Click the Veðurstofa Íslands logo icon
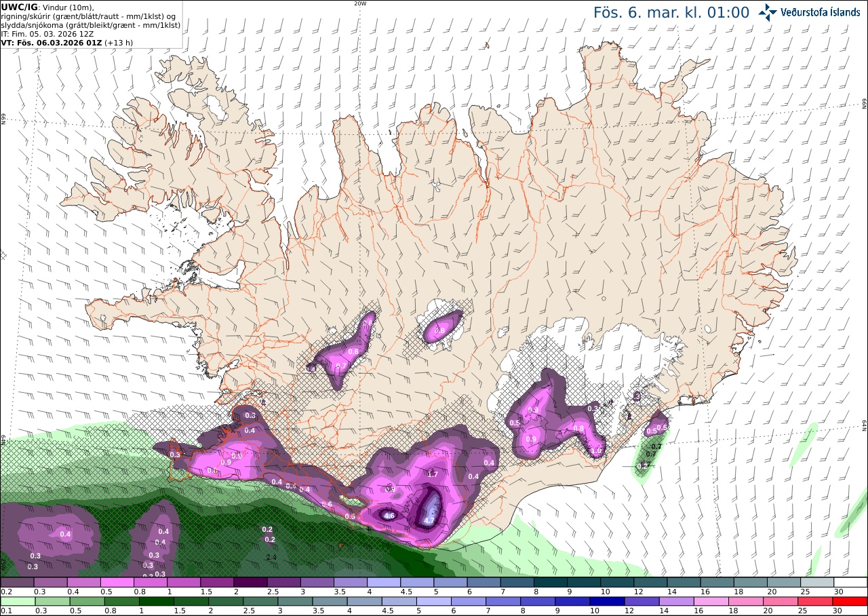Viewport: 868px width, 616px height. (x=768, y=12)
